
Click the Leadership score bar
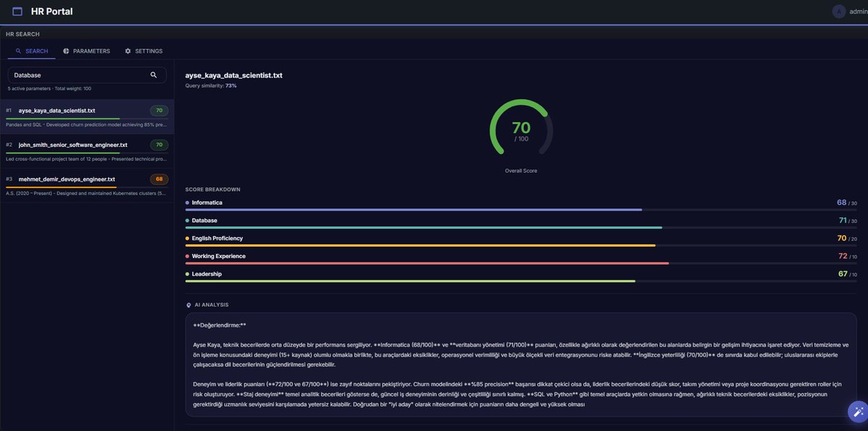tap(521, 281)
